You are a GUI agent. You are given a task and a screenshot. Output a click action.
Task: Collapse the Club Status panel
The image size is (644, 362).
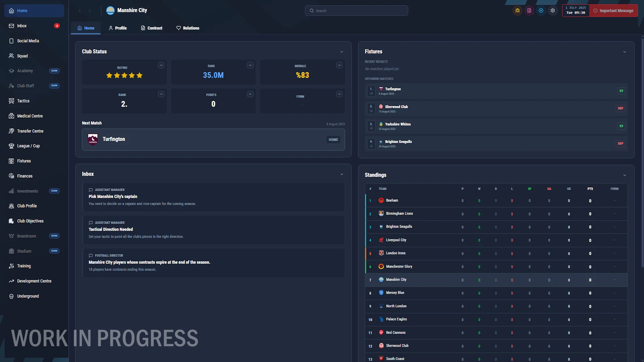[x=342, y=52]
